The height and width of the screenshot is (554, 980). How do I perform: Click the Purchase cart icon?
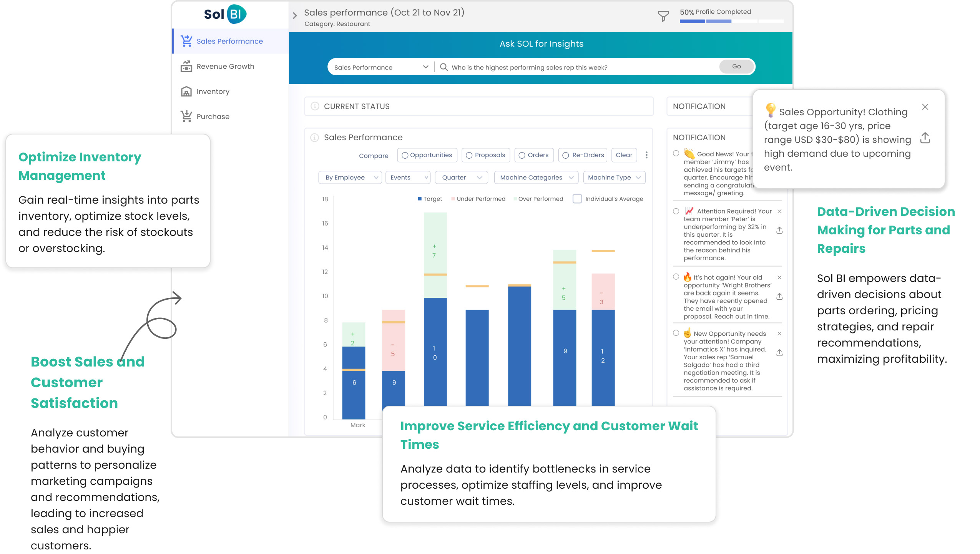tap(186, 116)
